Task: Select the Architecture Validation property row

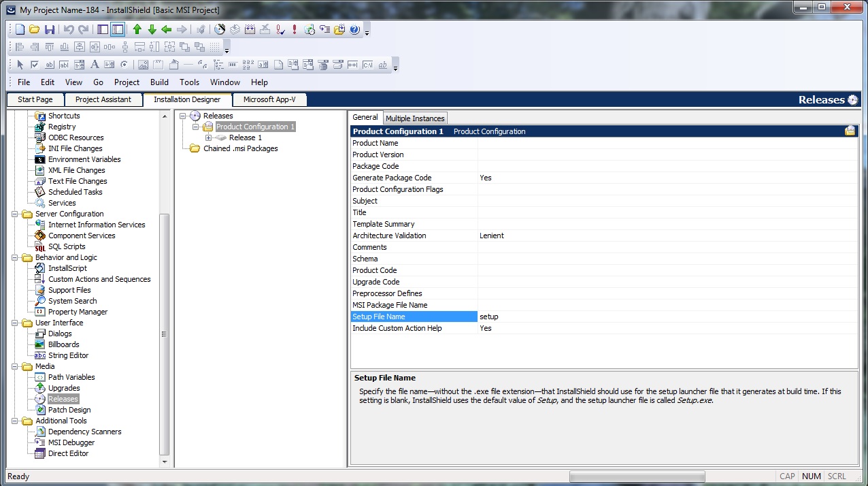Action: (x=604, y=236)
